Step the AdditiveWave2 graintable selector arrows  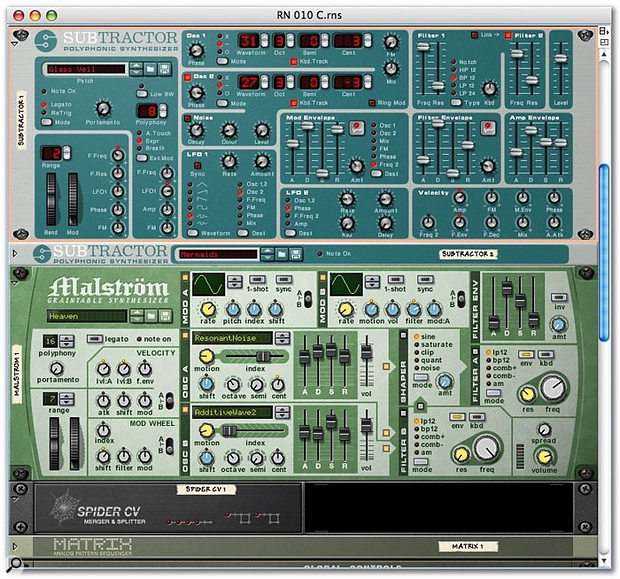click(x=282, y=412)
